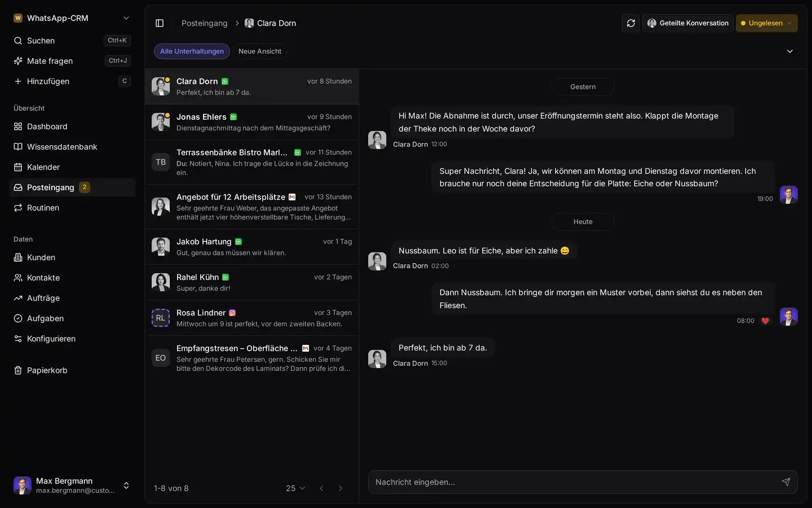Select Clara Dorn conversation row
Screen dimensions: 812x508
click(252, 87)
